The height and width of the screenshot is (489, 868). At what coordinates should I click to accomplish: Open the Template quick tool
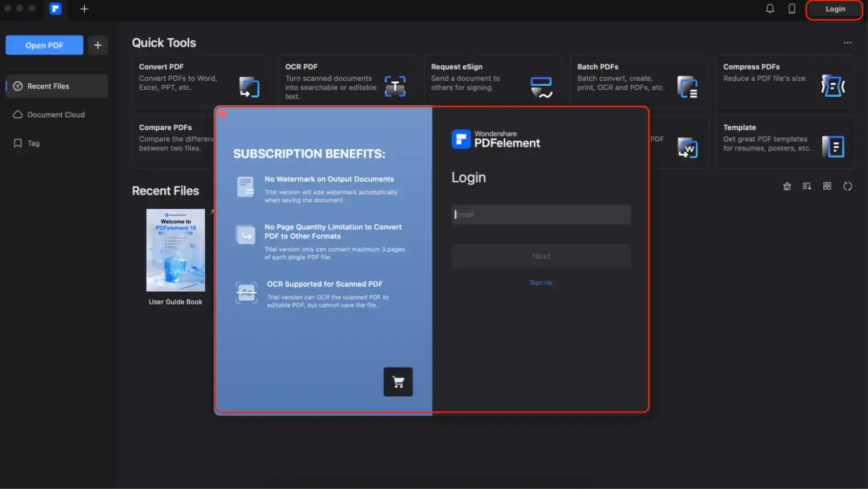[834, 146]
